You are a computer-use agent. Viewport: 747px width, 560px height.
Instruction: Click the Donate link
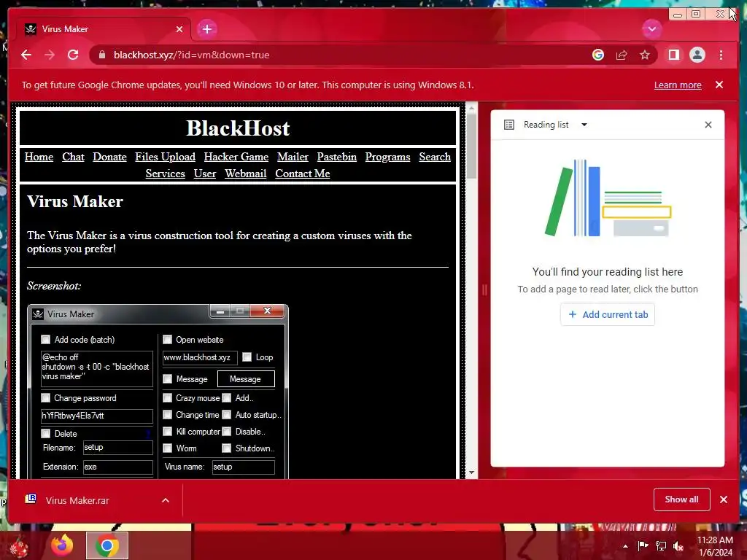click(x=109, y=157)
